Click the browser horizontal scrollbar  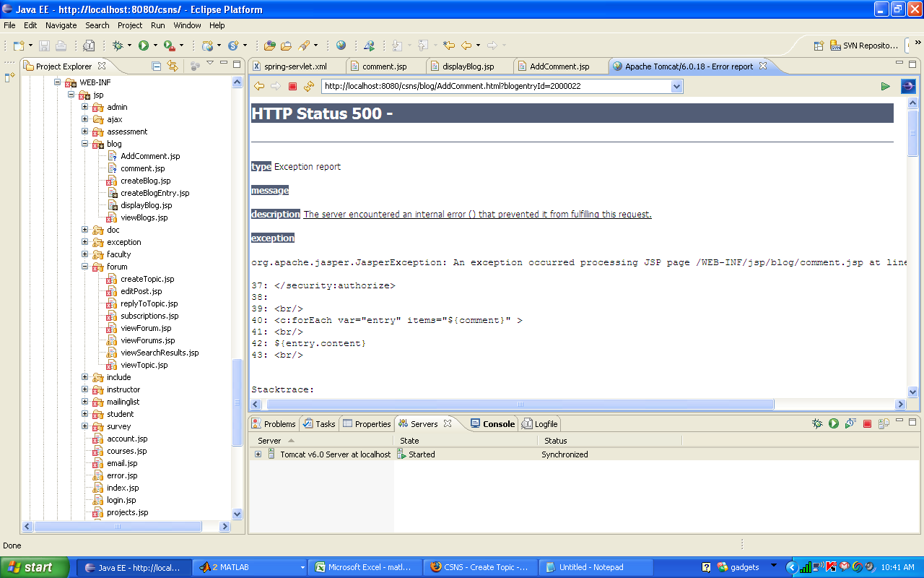tap(520, 405)
